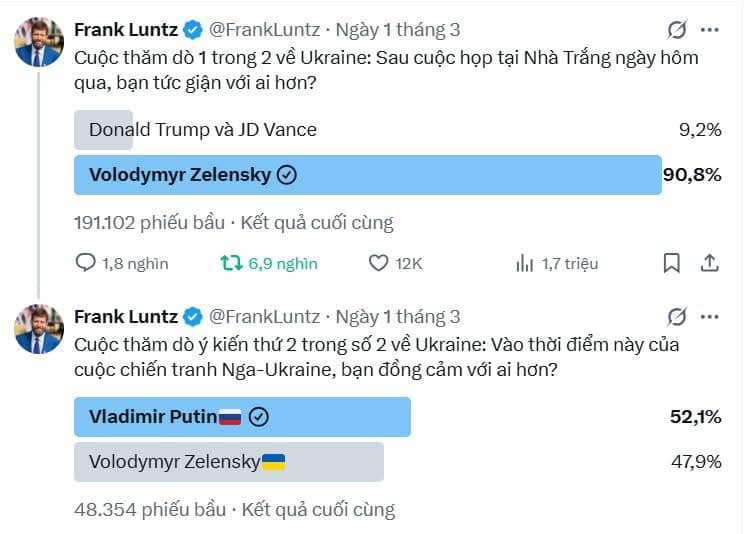Click Grok icon on first tweet

(x=677, y=30)
